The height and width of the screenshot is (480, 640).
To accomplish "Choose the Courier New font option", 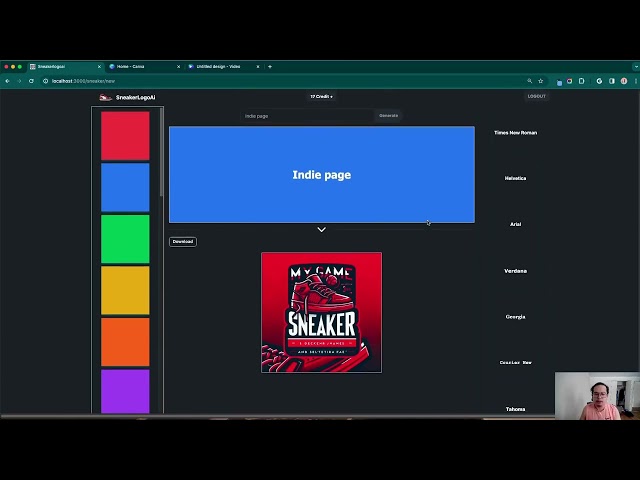I will pyautogui.click(x=516, y=362).
